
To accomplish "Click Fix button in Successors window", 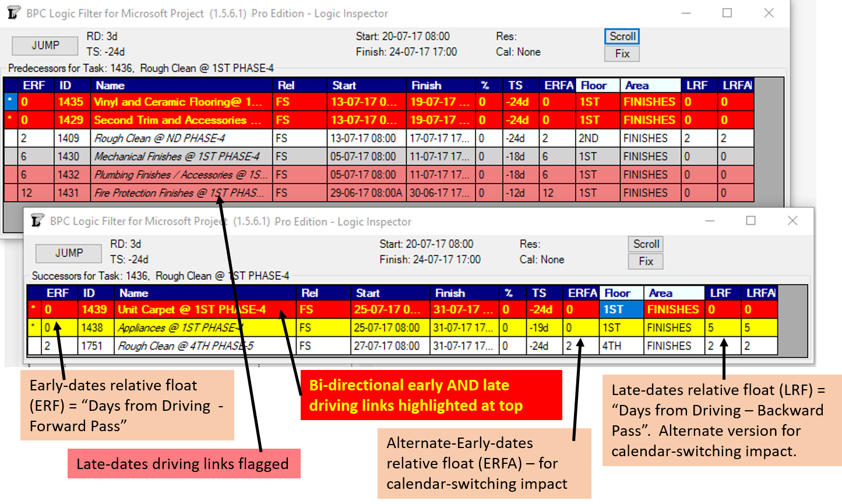I will tap(646, 261).
